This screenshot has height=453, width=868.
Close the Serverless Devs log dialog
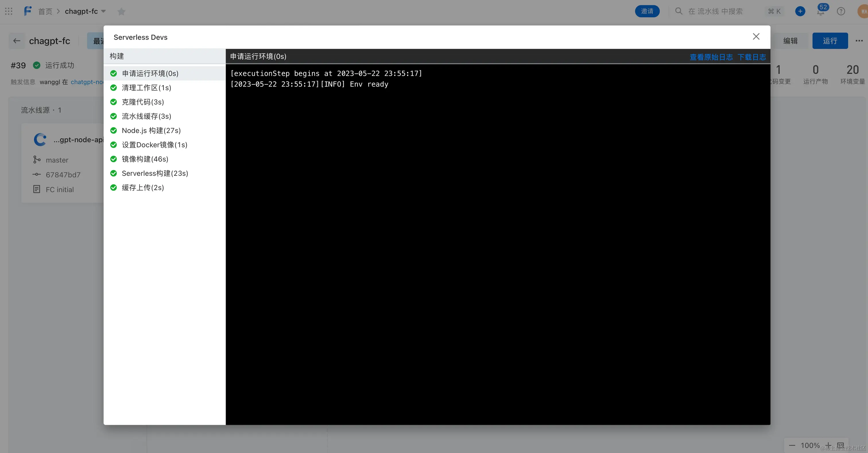756,36
